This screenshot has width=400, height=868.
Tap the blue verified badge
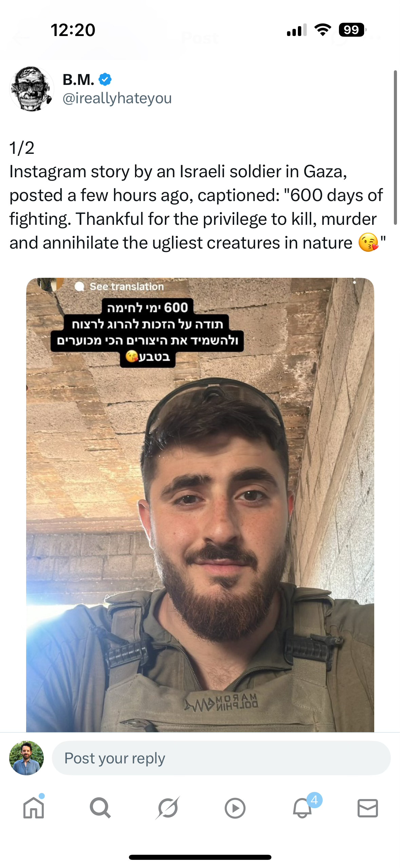[105, 79]
